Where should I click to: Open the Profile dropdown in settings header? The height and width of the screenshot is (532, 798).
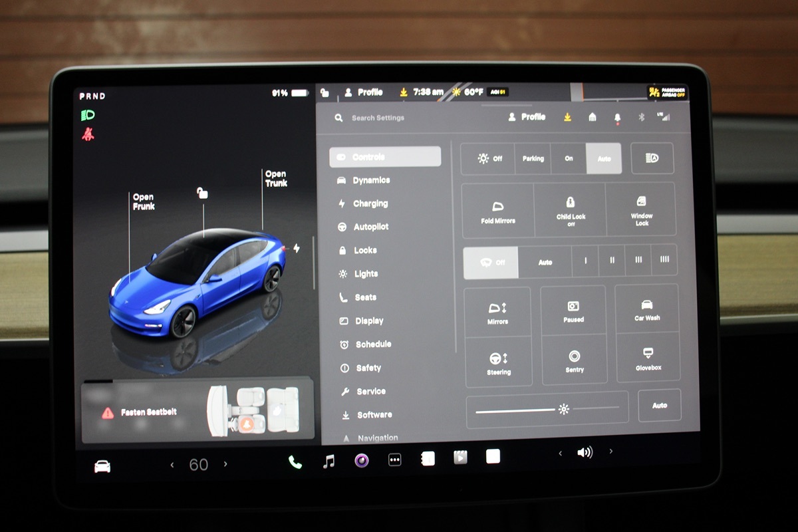[x=527, y=117]
